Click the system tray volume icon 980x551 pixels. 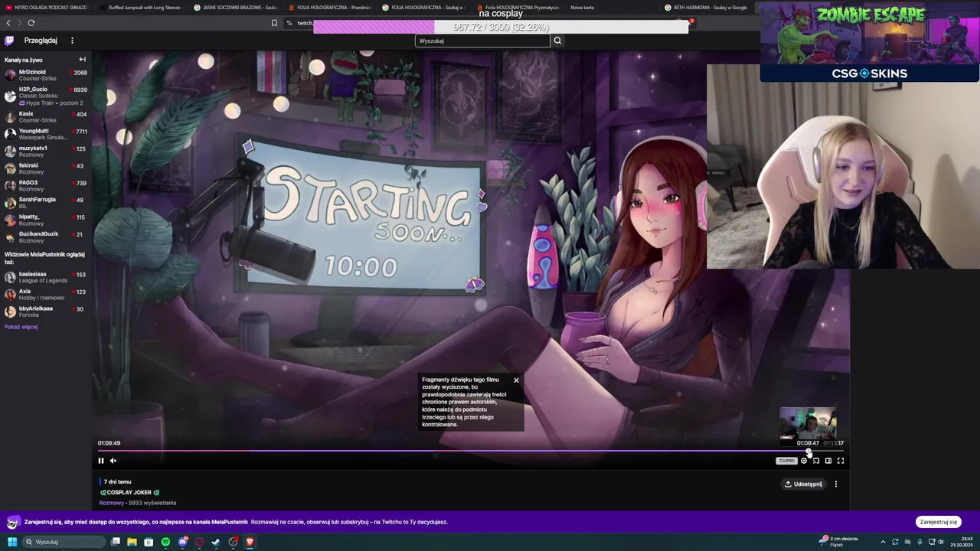[941, 542]
